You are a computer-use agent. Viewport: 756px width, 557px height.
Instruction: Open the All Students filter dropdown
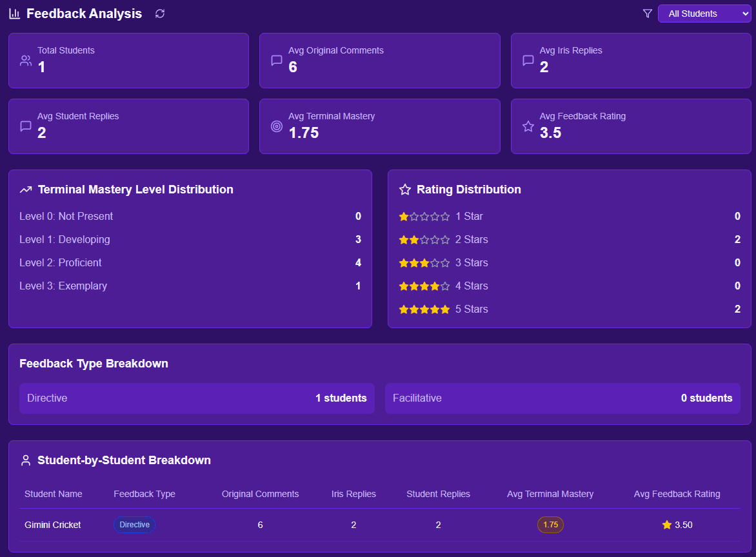click(704, 14)
